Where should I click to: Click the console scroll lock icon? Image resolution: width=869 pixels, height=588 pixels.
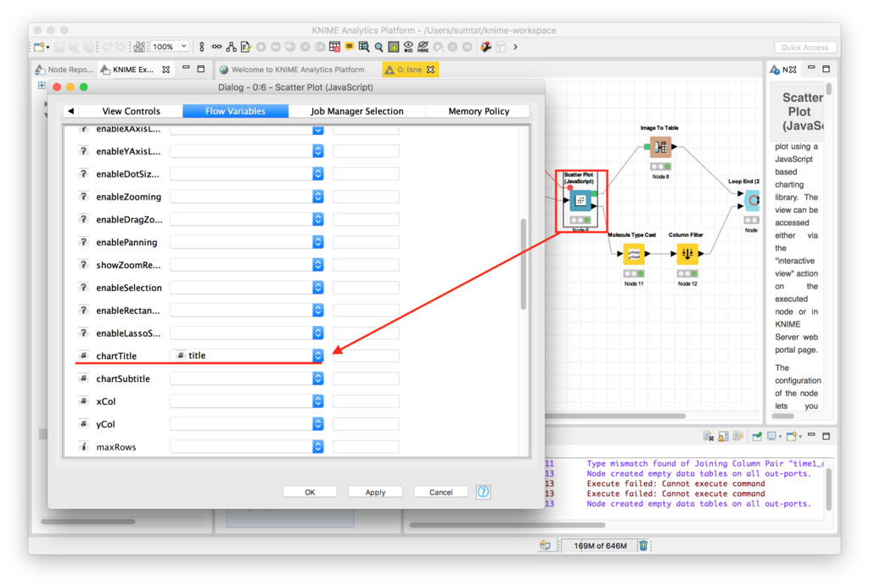click(723, 436)
